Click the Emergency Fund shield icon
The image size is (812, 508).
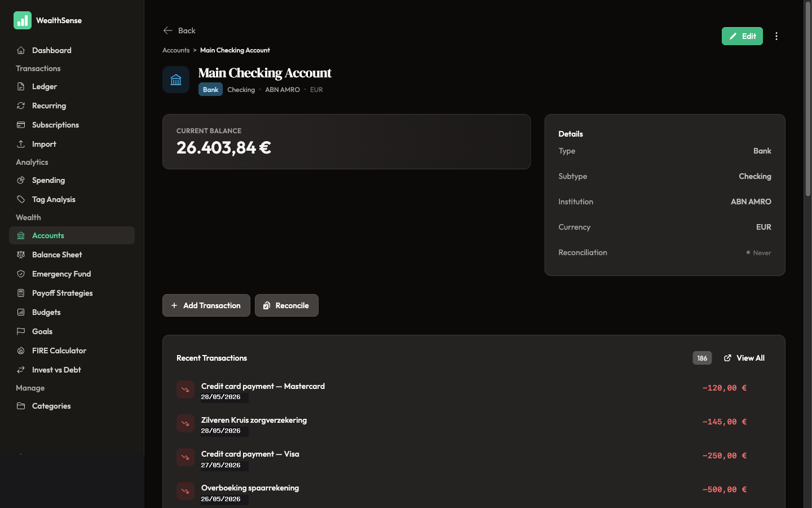pos(21,274)
